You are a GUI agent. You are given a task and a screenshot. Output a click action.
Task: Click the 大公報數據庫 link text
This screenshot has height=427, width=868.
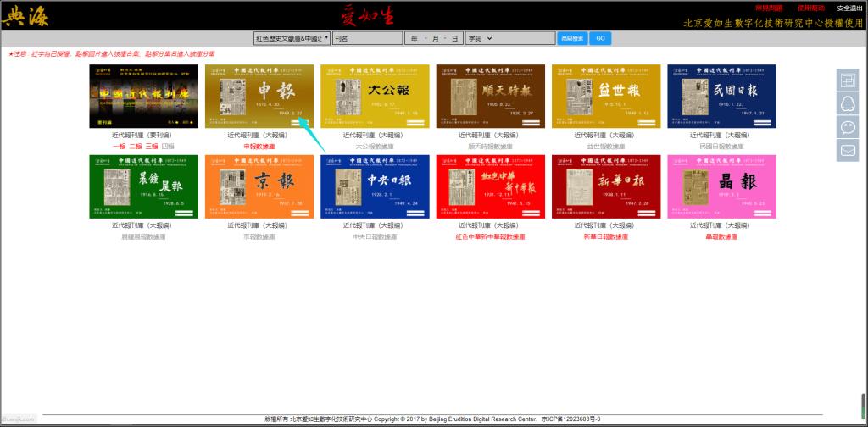[x=375, y=147]
